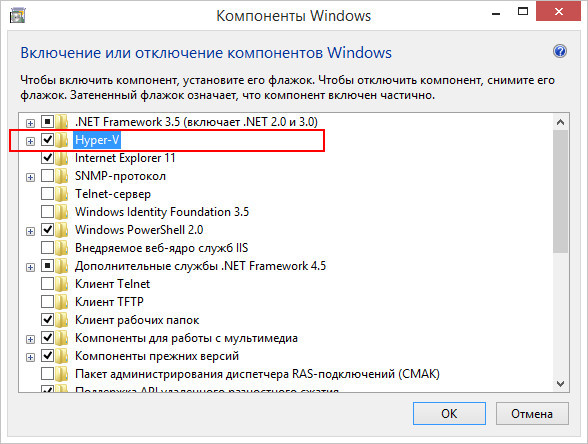Open the blue help question mark icon

click(x=560, y=51)
